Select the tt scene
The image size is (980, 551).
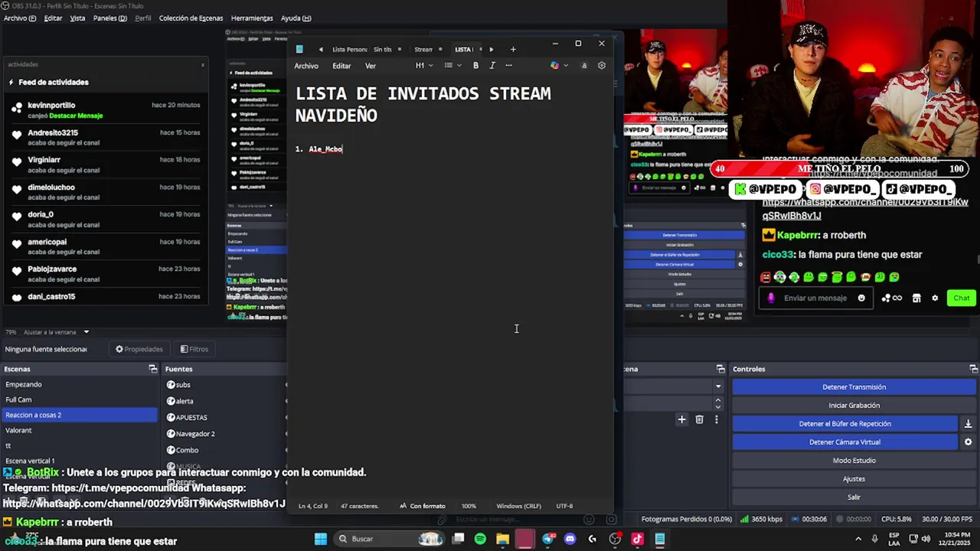coord(79,445)
